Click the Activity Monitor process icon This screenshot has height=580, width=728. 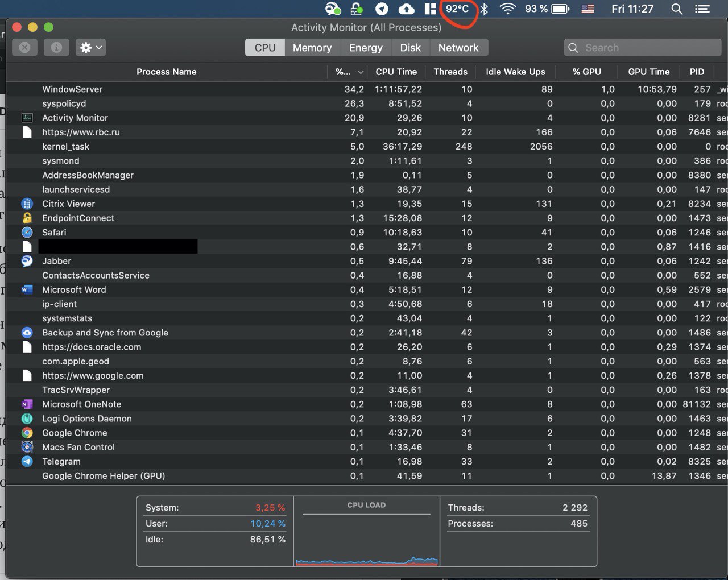[27, 118]
